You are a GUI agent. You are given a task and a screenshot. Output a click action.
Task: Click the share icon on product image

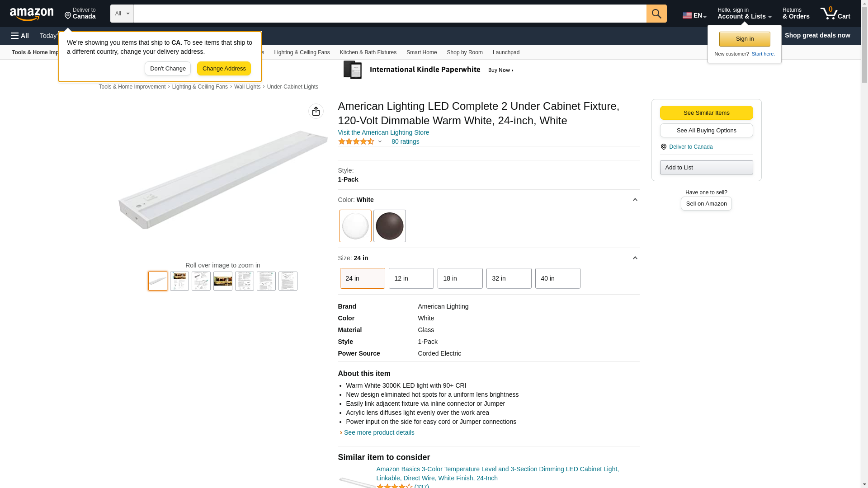point(316,111)
